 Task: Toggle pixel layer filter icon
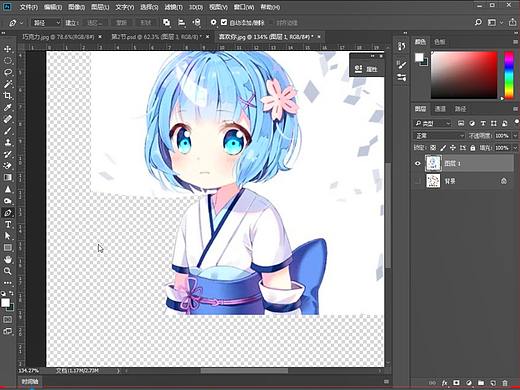pos(461,123)
